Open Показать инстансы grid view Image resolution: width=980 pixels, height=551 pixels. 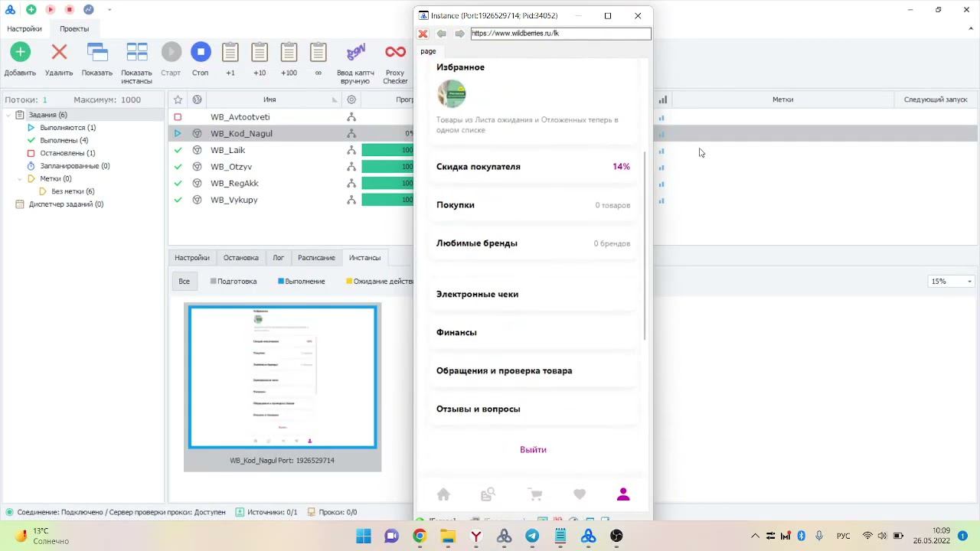137,52
